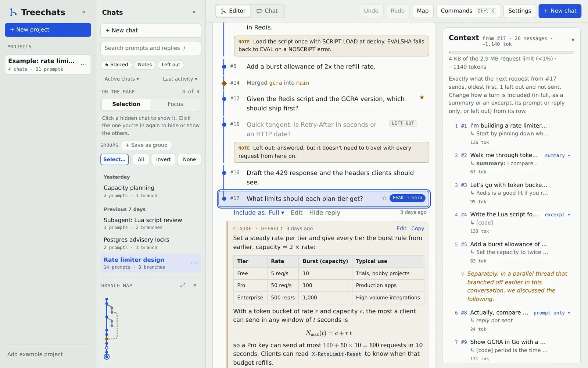Create a New project
This screenshot has width=588, height=368.
coord(48,30)
